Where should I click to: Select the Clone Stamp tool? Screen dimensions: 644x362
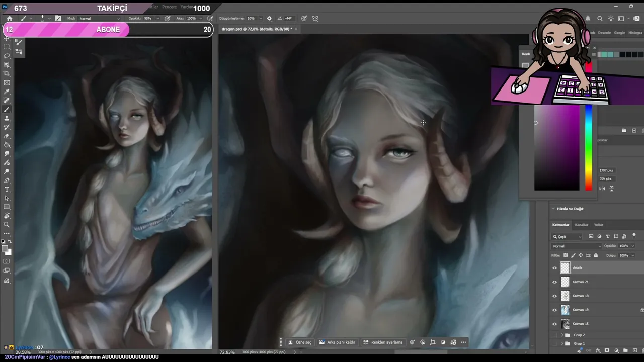tap(7, 119)
